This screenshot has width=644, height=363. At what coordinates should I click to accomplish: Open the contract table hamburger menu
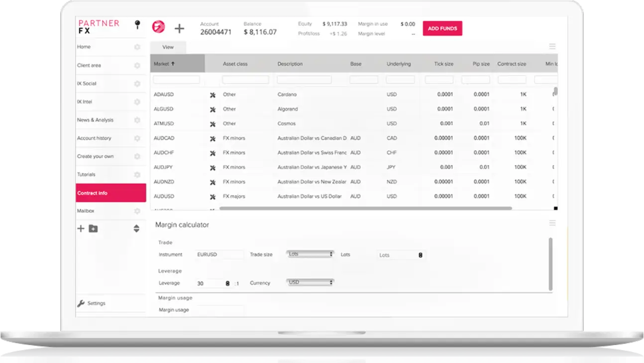coord(552,46)
